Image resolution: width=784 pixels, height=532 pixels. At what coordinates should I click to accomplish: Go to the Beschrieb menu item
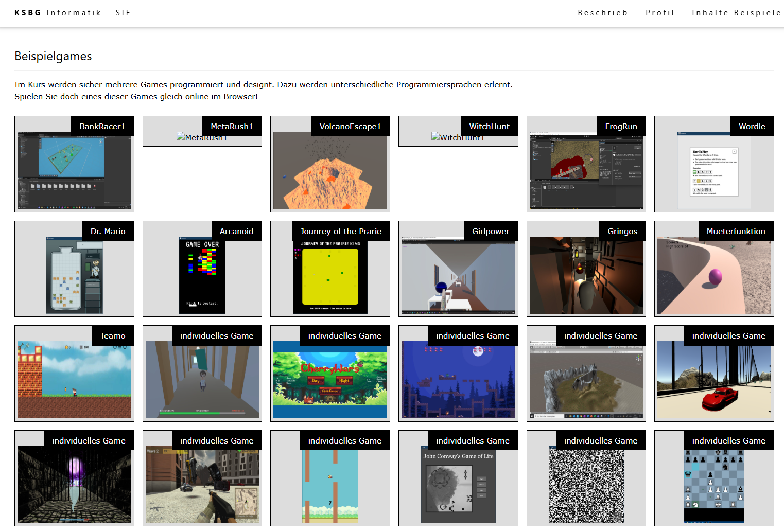tap(603, 13)
